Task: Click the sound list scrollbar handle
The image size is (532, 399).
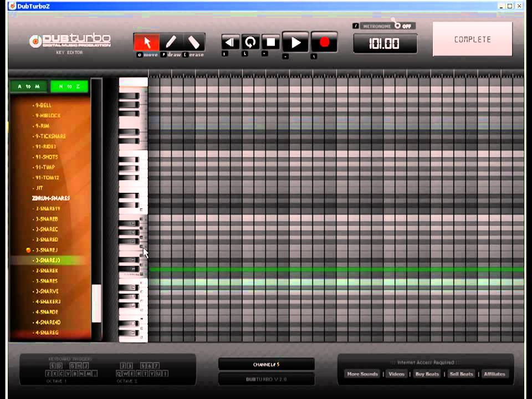Action: click(96, 303)
